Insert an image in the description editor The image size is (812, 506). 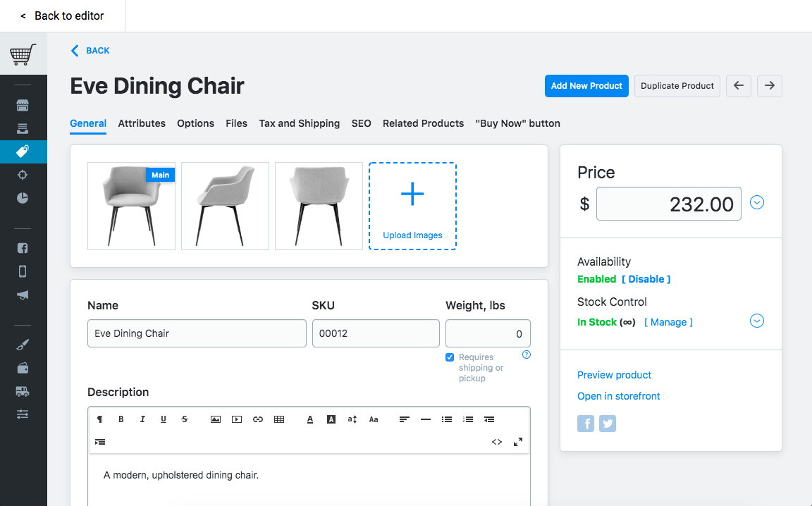pyautogui.click(x=216, y=419)
